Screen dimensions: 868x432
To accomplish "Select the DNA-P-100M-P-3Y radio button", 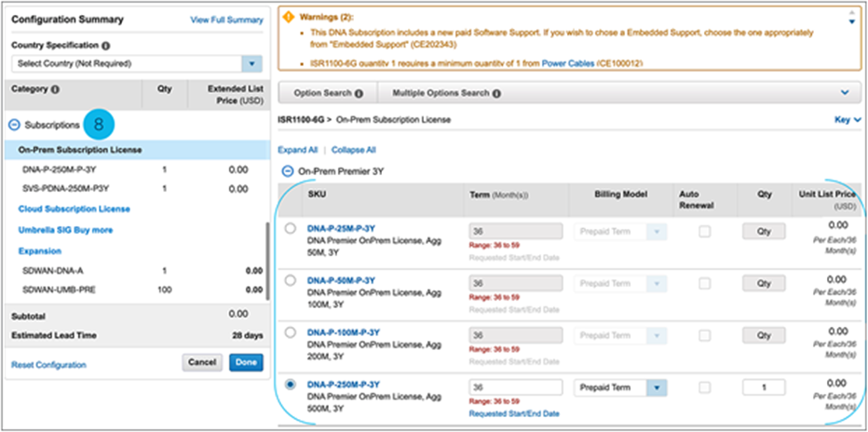I will click(290, 332).
